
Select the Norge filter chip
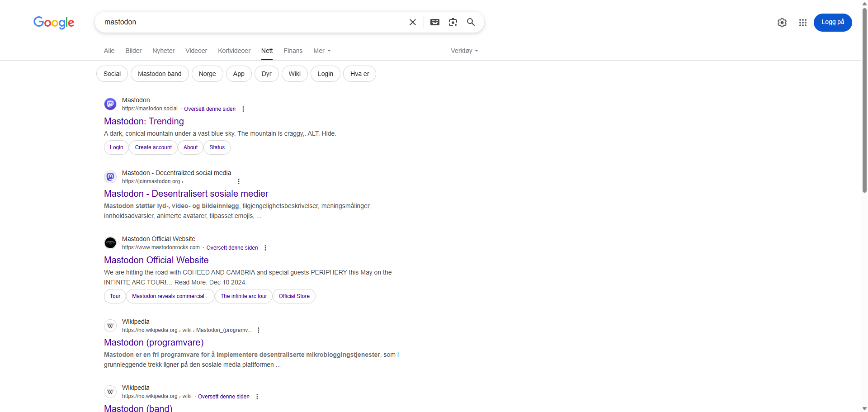208,74
